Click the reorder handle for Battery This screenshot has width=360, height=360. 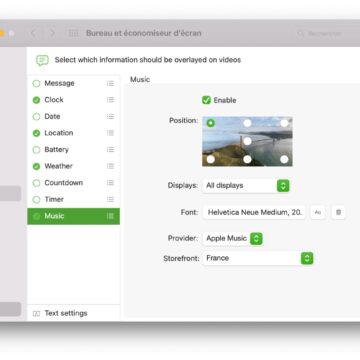pos(110,150)
